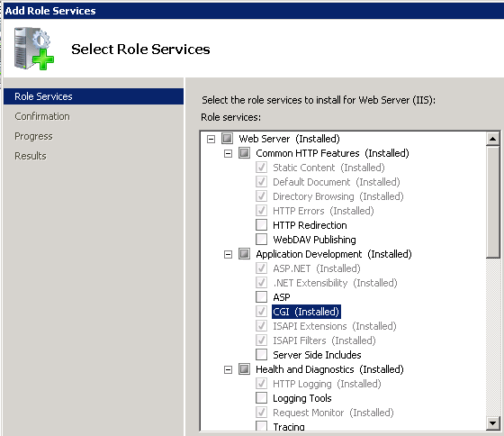Check the Logging Tools checkbox

(261, 398)
